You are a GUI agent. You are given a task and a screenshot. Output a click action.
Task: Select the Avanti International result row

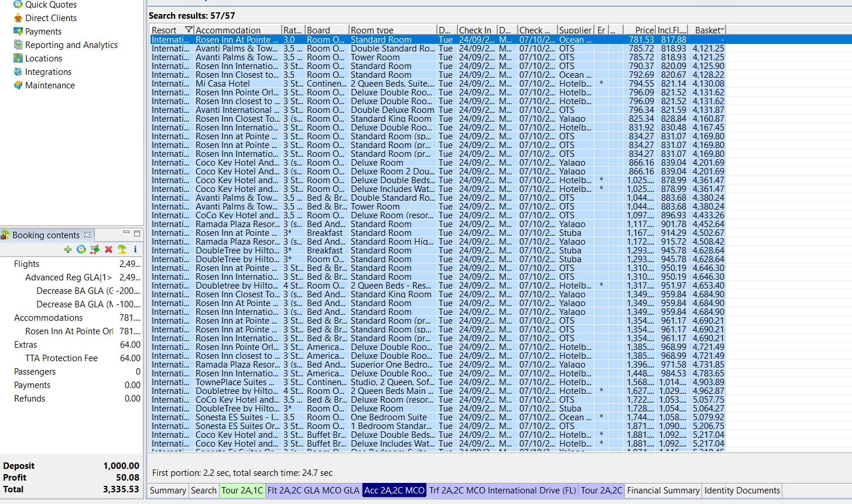click(437, 110)
